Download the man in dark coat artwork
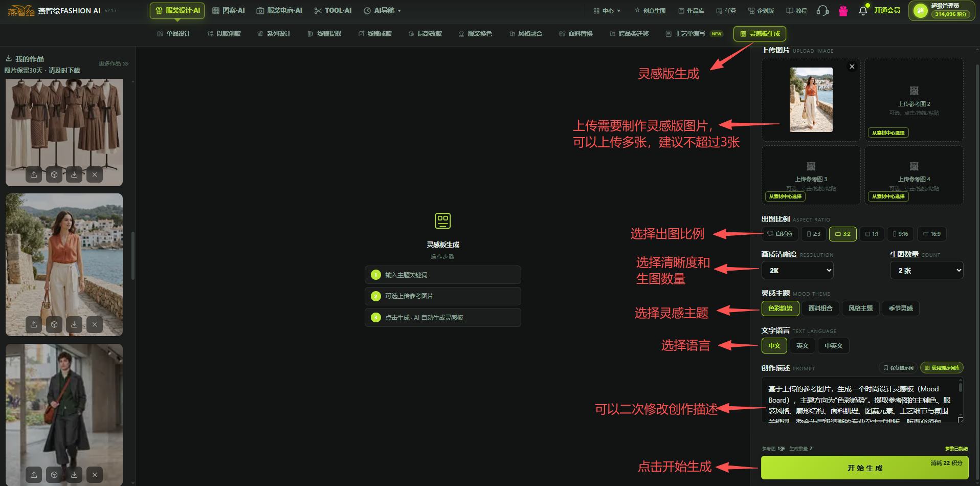 click(74, 475)
